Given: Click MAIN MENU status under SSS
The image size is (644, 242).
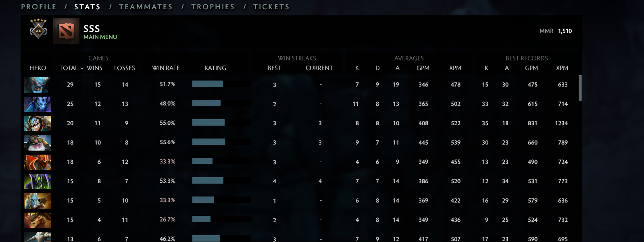Looking at the screenshot, I should pos(100,37).
